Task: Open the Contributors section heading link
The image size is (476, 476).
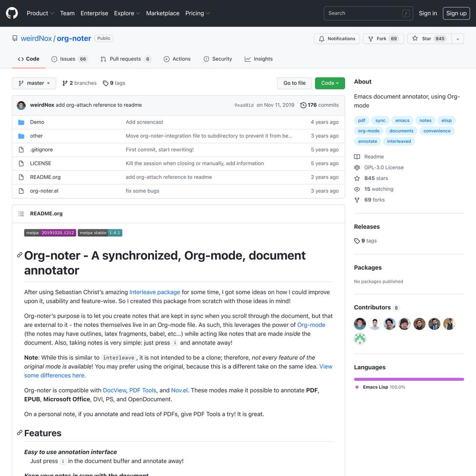Action: click(x=377, y=307)
